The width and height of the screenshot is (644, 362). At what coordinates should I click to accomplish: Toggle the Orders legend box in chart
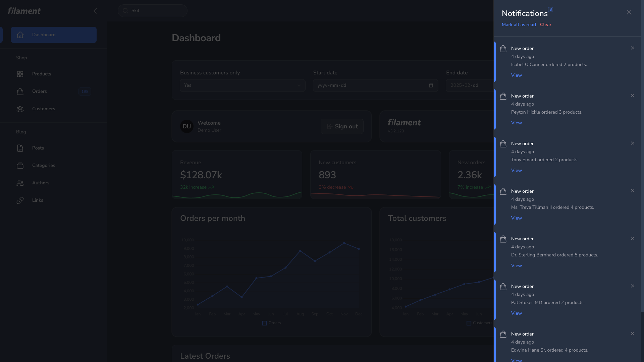[264, 323]
